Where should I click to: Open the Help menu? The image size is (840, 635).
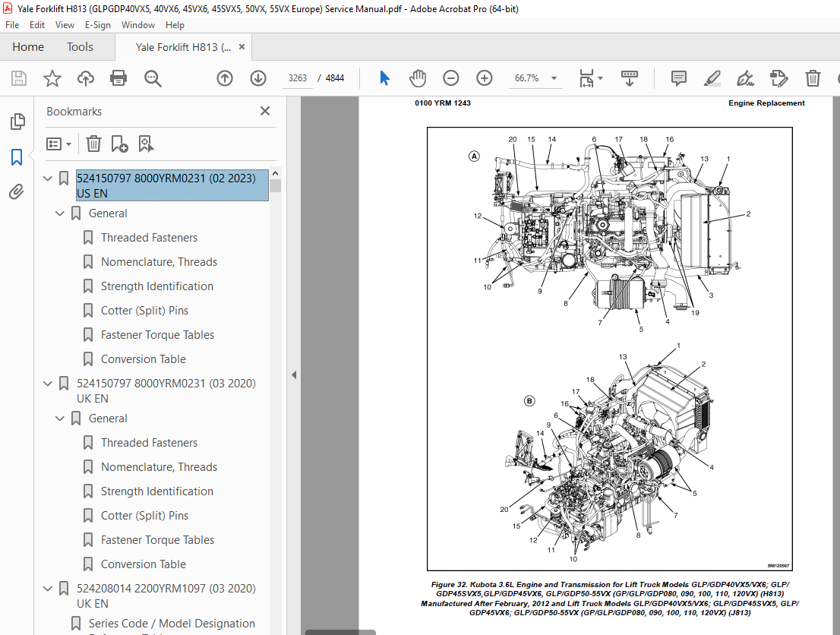[175, 24]
